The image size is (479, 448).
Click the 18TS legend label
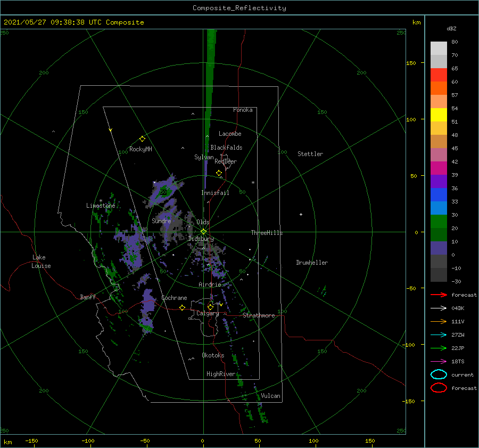point(458,362)
